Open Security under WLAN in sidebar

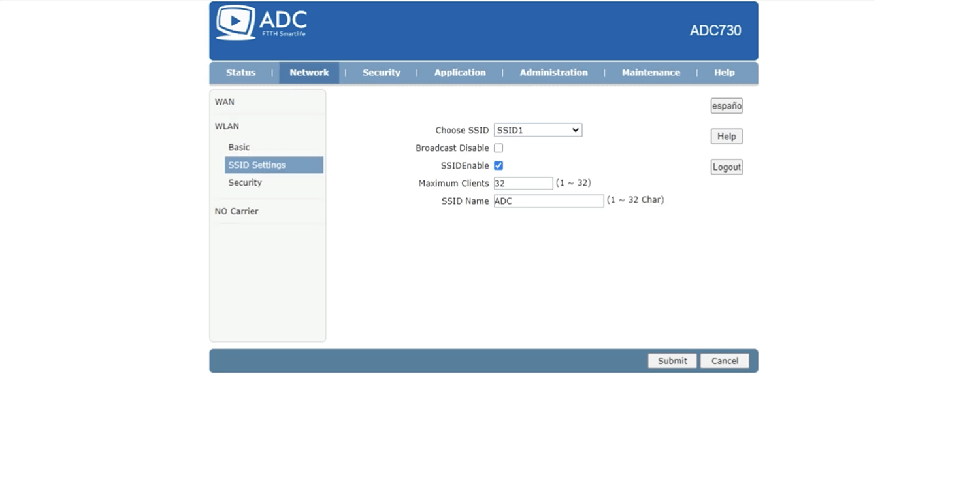pos(245,183)
